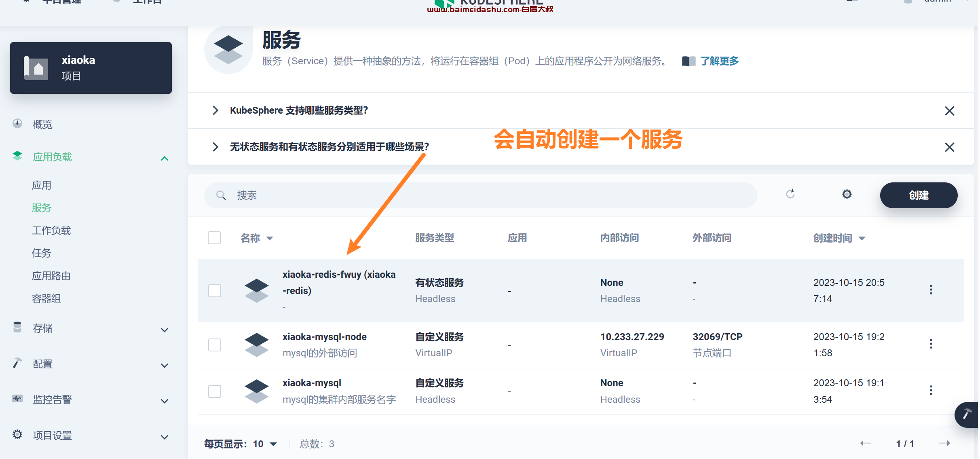Dismiss the 无状态服务和有状态服务 tip

[x=949, y=147]
